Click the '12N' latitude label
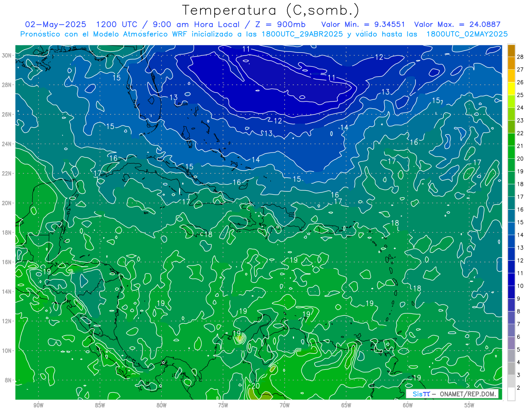The width and height of the screenshot is (532, 411). click(7, 321)
